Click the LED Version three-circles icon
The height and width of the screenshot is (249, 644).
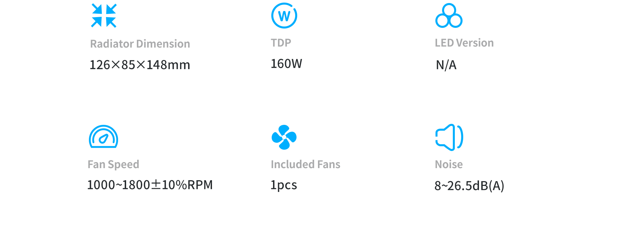pyautogui.click(x=449, y=15)
